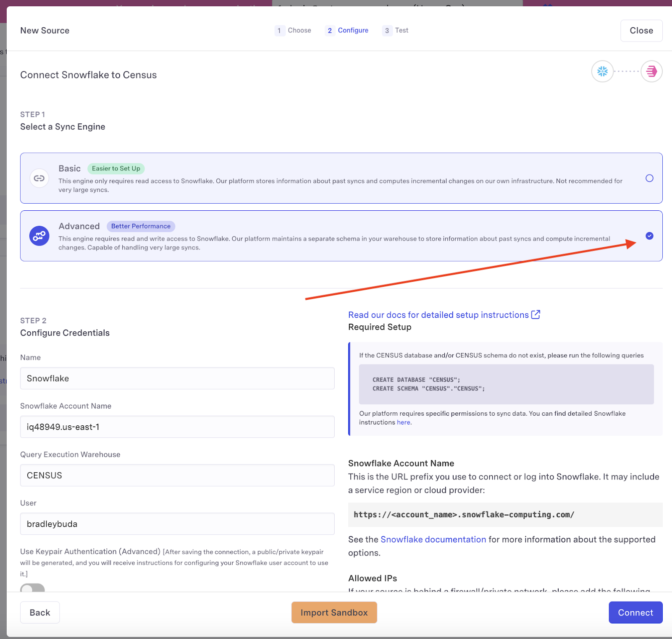The height and width of the screenshot is (639, 672).
Task: Focus the Snowflake Account Name field
Action: click(177, 427)
